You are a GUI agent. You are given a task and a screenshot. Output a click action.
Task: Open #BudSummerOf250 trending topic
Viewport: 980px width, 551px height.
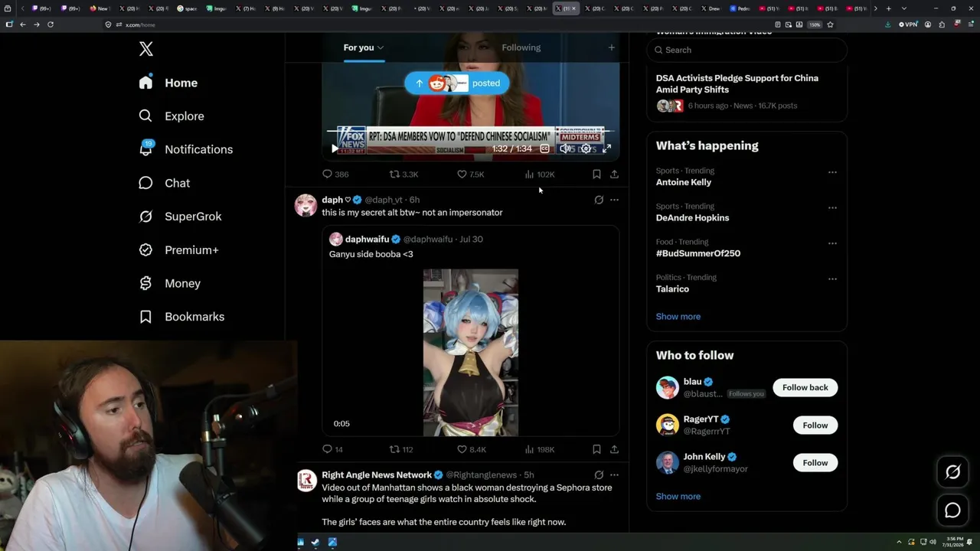pos(698,253)
